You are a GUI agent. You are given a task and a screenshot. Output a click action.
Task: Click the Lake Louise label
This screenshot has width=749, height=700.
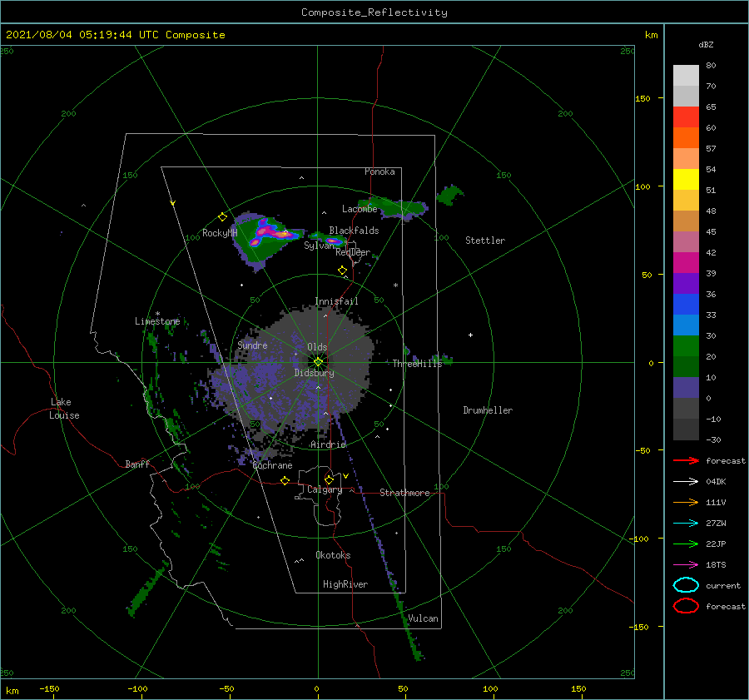[x=64, y=409]
